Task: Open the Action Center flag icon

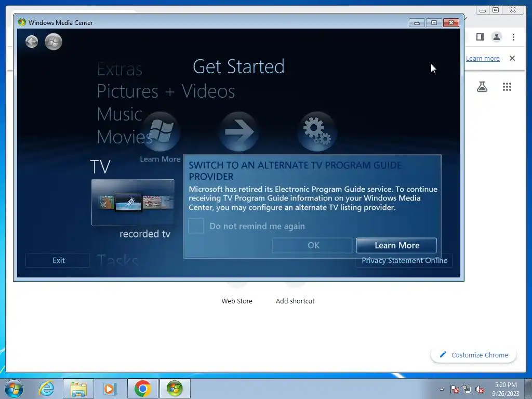Action: 455,389
